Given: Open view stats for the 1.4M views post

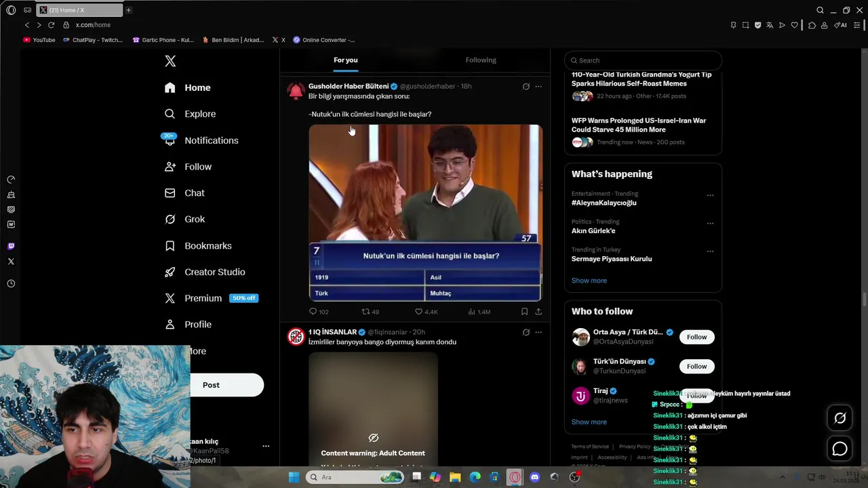Looking at the screenshot, I should click(479, 312).
